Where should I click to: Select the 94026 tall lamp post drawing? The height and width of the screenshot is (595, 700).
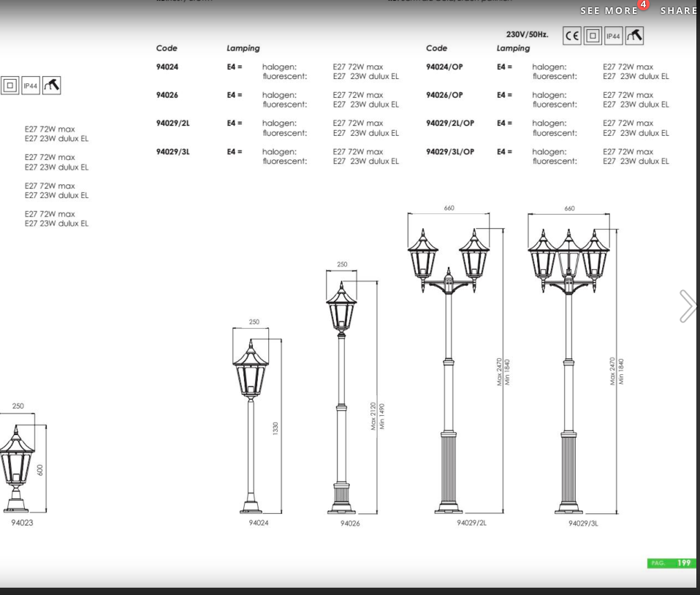[x=341, y=395]
